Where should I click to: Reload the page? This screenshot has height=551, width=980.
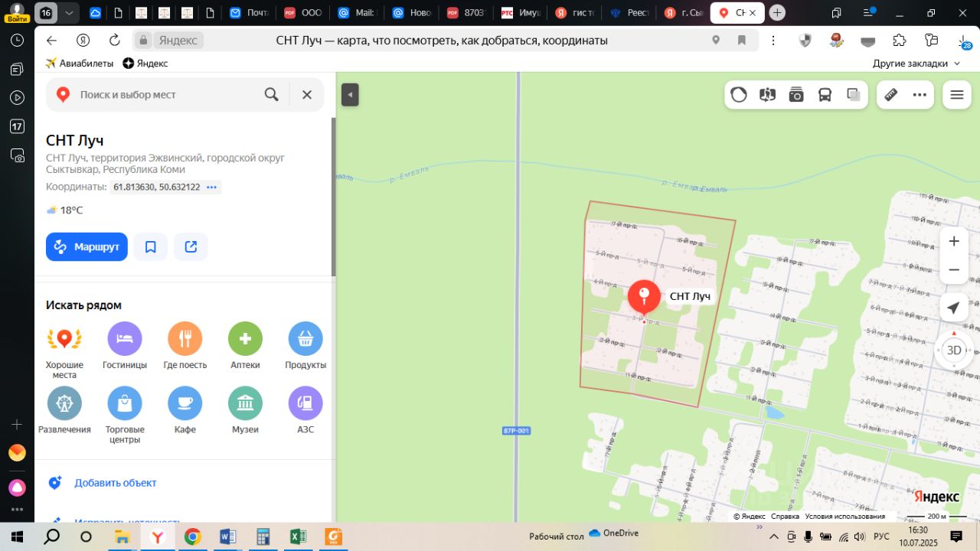[x=115, y=41]
